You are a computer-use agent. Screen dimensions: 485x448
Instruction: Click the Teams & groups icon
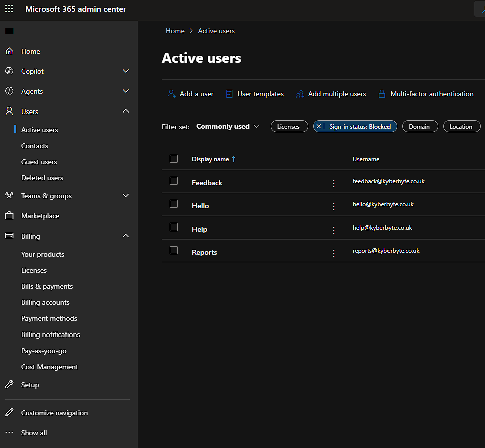9,195
